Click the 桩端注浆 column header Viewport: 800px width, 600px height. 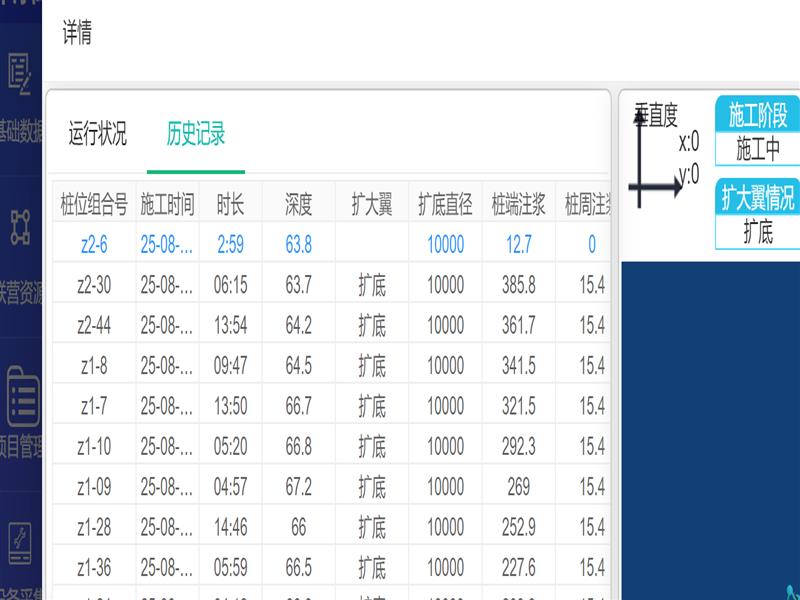(518, 205)
